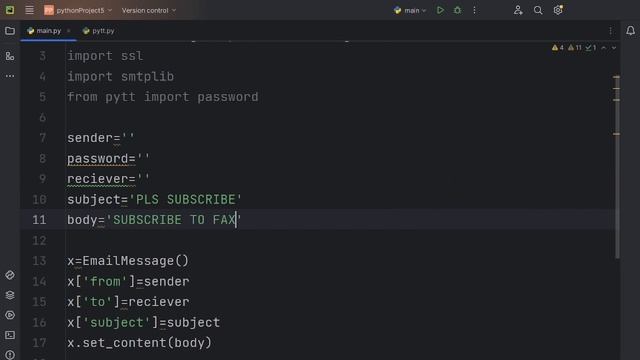Open Search Everywhere magnifier

coord(538,10)
